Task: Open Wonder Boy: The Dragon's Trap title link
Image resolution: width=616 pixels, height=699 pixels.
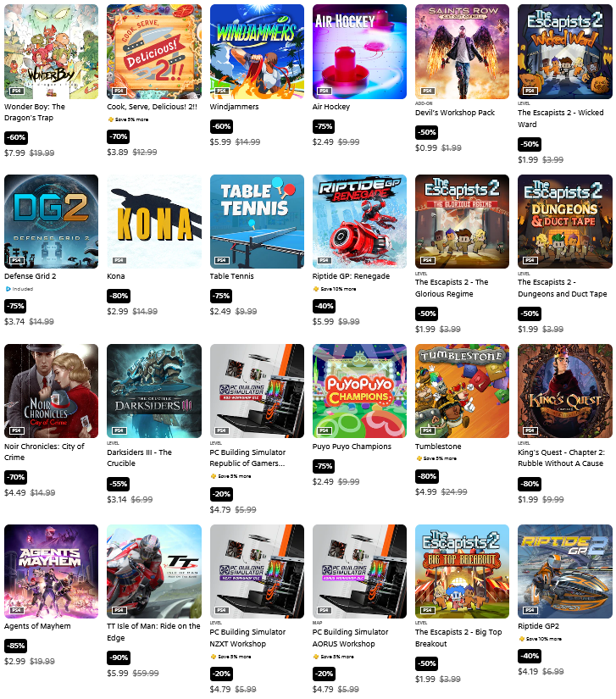Action: [x=35, y=113]
